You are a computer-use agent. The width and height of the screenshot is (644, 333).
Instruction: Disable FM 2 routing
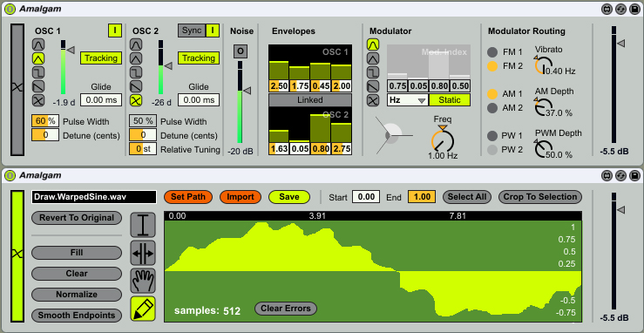click(492, 66)
